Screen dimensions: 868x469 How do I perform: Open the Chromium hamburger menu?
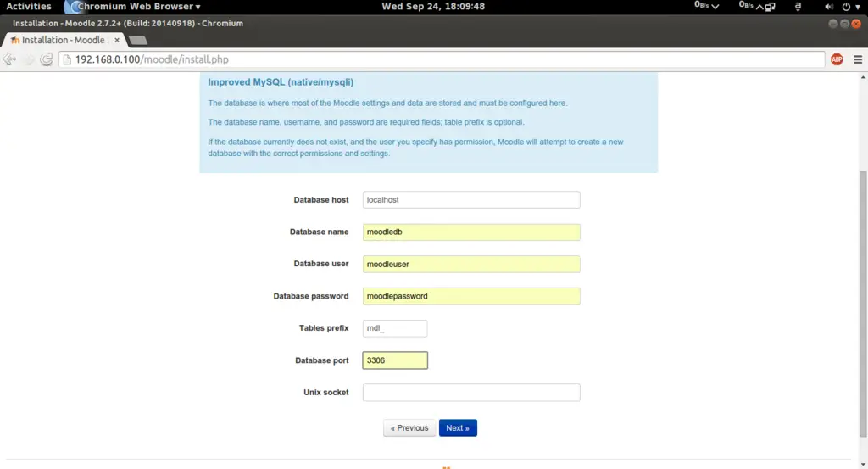(858, 59)
